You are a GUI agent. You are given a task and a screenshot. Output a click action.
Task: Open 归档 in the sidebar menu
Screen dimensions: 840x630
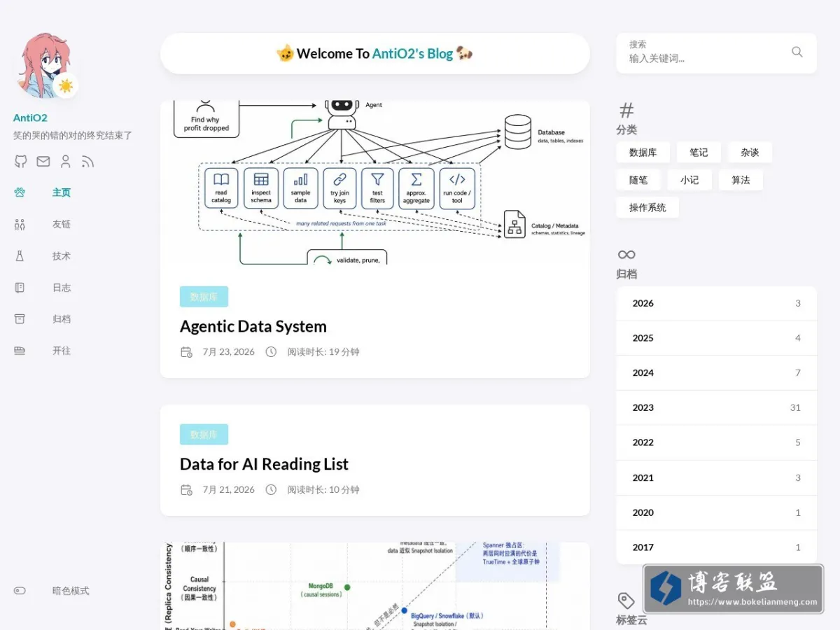coord(62,319)
